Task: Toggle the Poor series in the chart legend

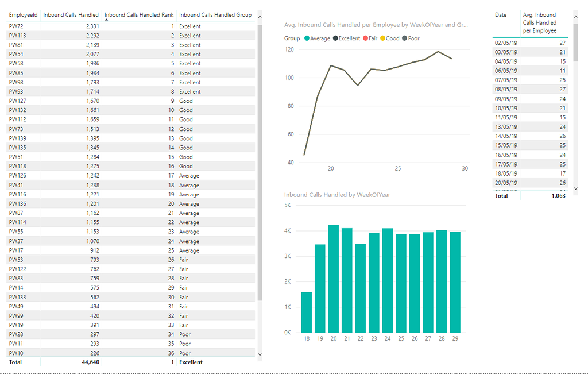Action: (x=413, y=38)
